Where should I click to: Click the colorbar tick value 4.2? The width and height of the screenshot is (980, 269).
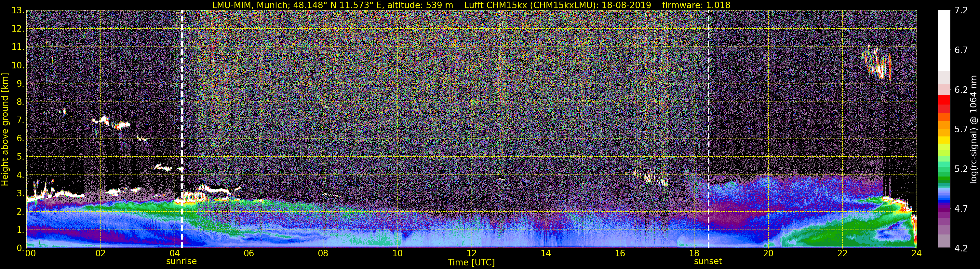pos(961,248)
